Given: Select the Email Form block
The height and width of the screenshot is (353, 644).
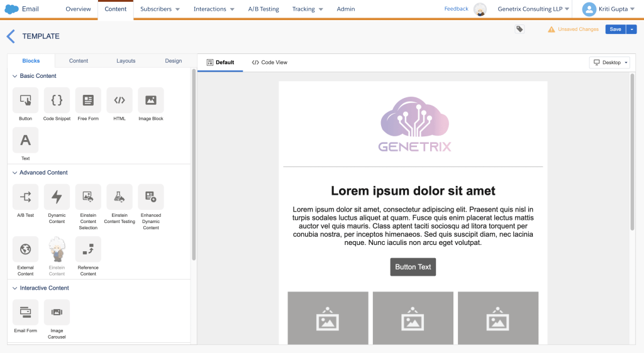Looking at the screenshot, I should pos(25,312).
